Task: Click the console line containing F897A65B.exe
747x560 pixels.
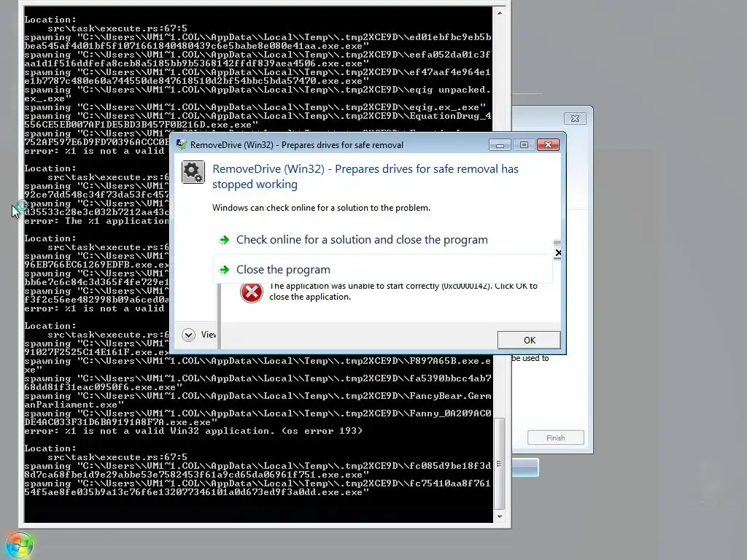Action: pyautogui.click(x=258, y=361)
